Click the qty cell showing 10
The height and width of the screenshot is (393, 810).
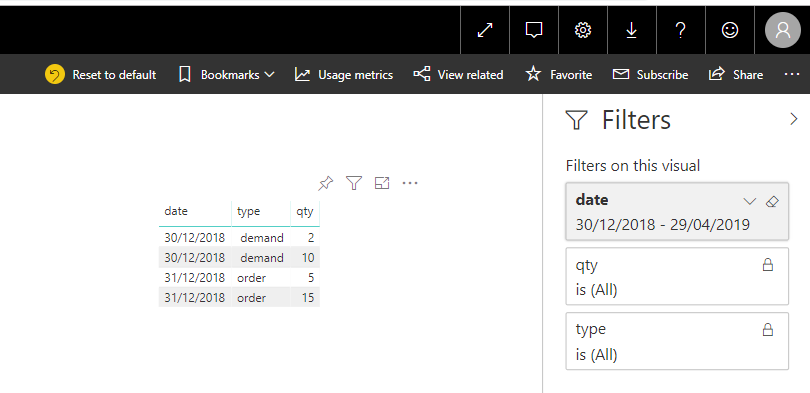point(308,258)
